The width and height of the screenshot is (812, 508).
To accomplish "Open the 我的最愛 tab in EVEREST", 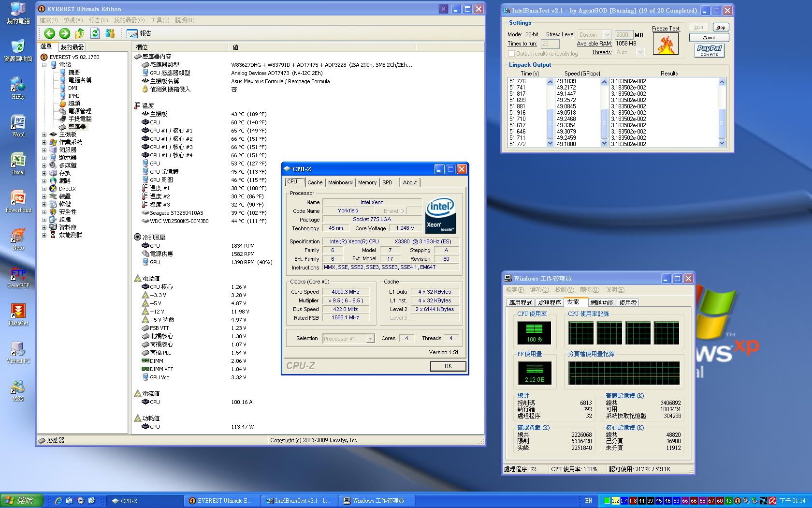I will click(x=72, y=47).
